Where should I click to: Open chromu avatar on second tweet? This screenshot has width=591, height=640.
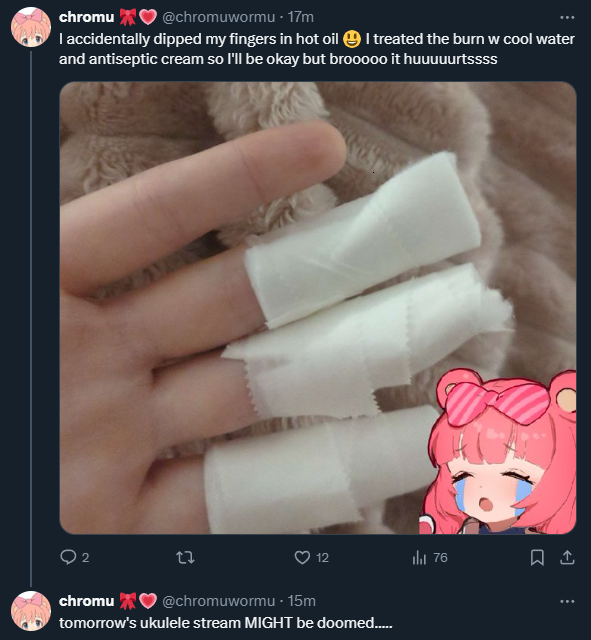[31, 611]
